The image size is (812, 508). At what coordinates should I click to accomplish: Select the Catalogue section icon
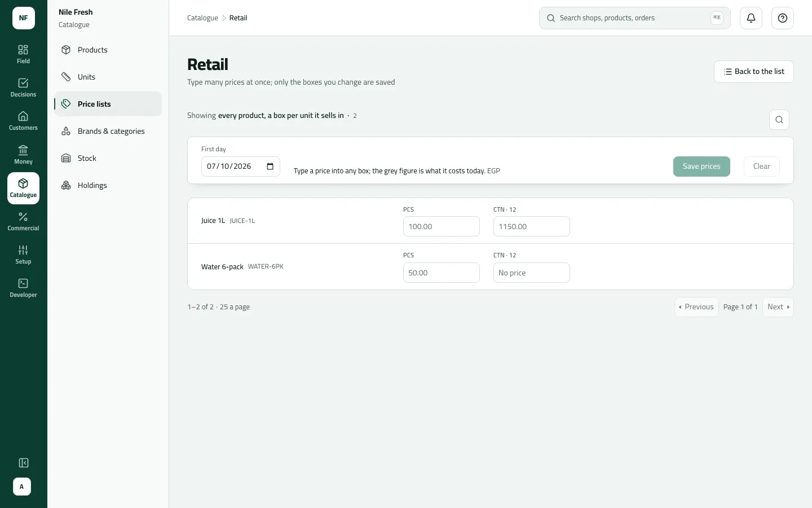pos(23,188)
